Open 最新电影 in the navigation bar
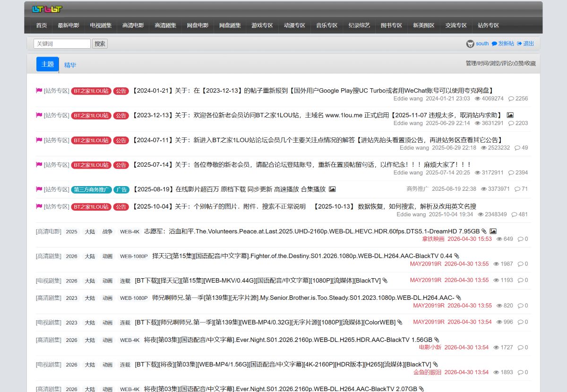The width and height of the screenshot is (567, 392). (69, 26)
